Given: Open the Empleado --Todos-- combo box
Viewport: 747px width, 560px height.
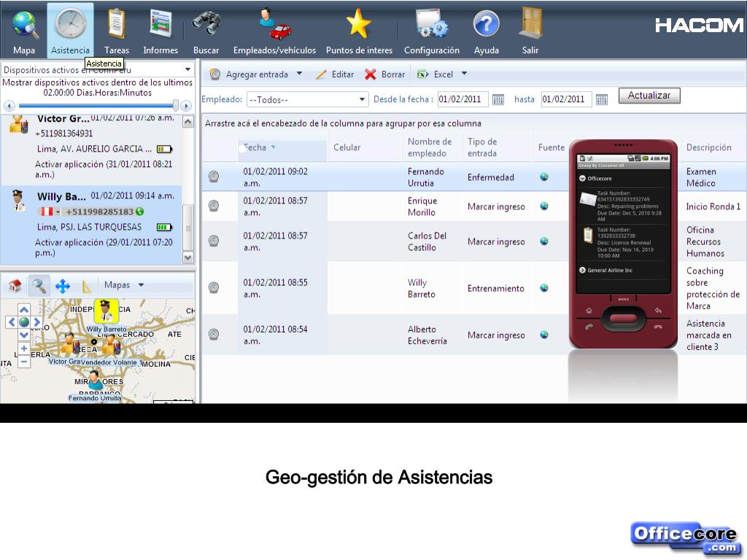Looking at the screenshot, I should coord(307,99).
